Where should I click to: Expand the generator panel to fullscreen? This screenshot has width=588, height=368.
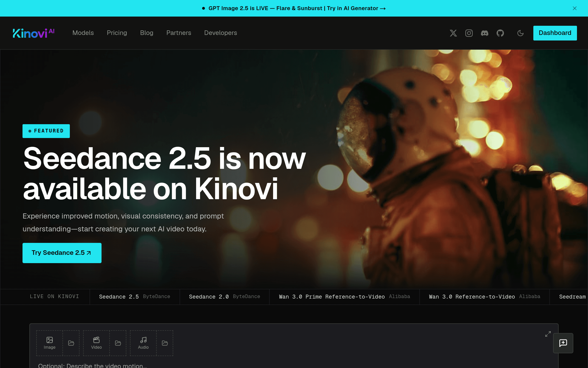coord(548,334)
